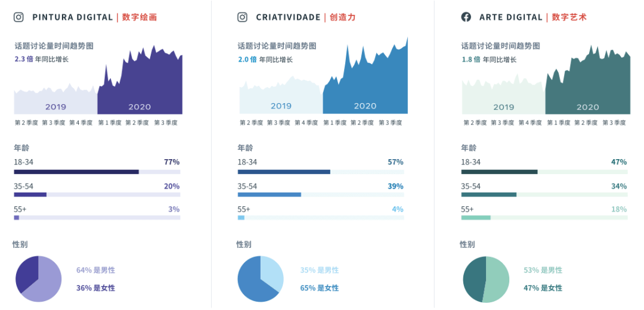644x310 pixels.
Task: Click the red 数字艺术 subtitle
Action: click(569, 17)
